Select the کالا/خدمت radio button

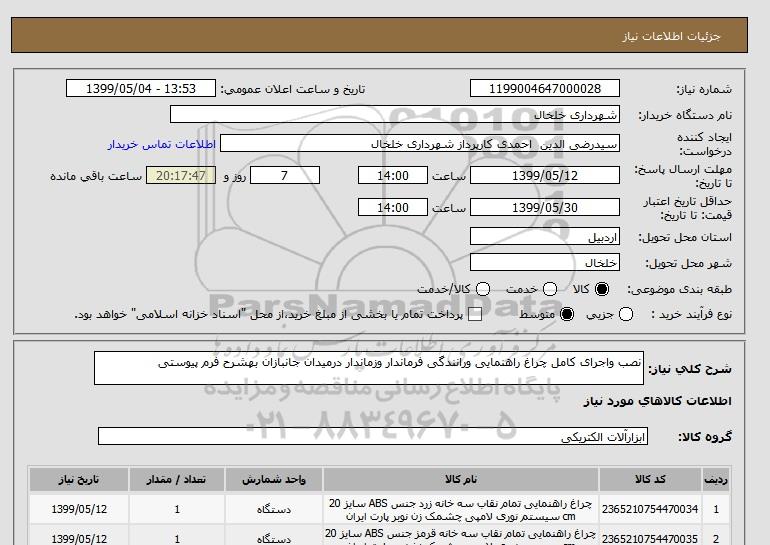(x=483, y=289)
